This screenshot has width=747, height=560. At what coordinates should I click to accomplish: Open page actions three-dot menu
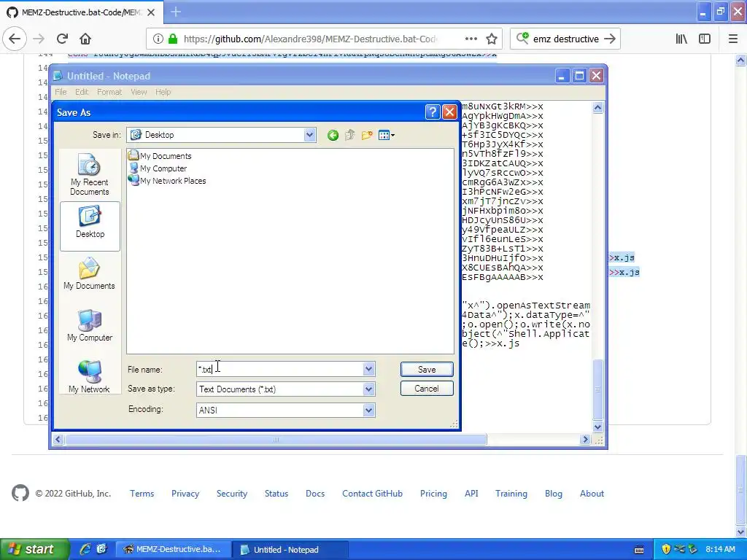pyautogui.click(x=471, y=39)
